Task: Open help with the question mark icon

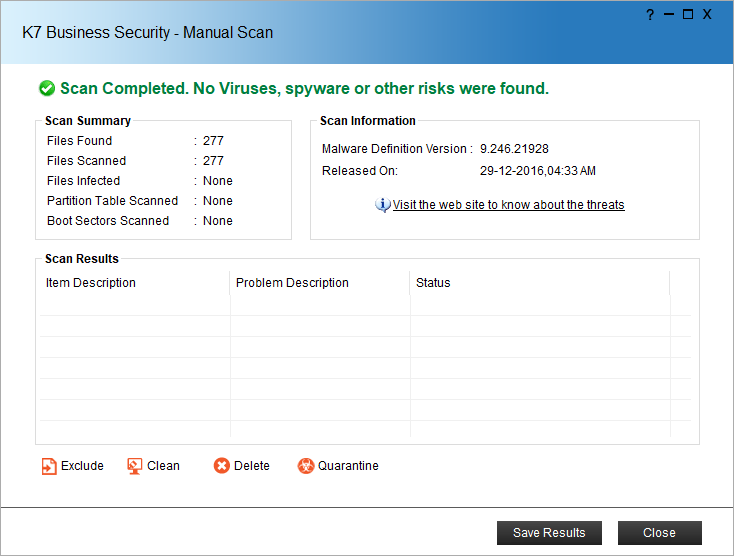Action: 650,14
